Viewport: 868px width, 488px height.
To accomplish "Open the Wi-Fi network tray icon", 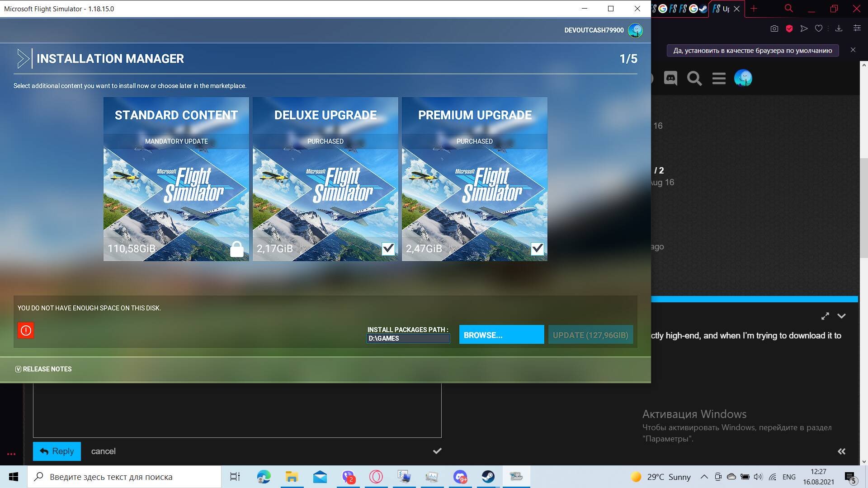I will pyautogui.click(x=773, y=477).
